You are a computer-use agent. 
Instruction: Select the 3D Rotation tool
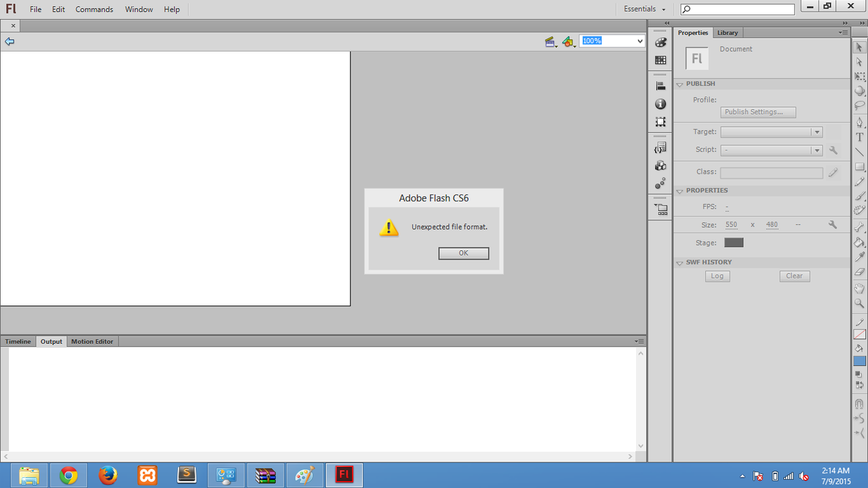click(859, 91)
